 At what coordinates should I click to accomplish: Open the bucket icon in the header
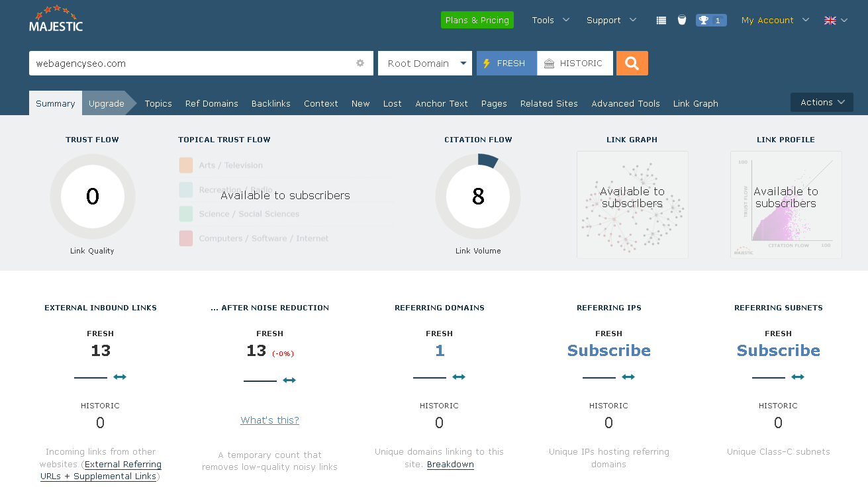pos(682,20)
